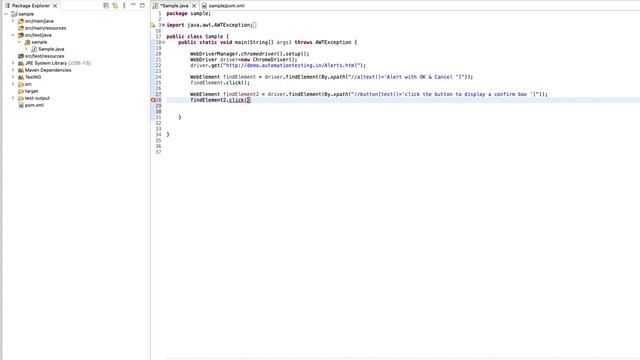Click 'findElement2.click()' on line 28
The width and height of the screenshot is (640, 360).
pos(220,100)
